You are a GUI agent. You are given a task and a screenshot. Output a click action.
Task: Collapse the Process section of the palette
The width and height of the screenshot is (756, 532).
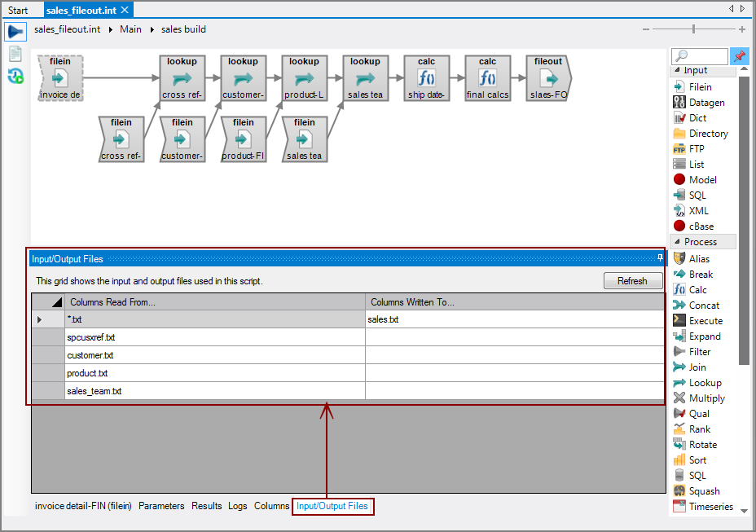(678, 241)
